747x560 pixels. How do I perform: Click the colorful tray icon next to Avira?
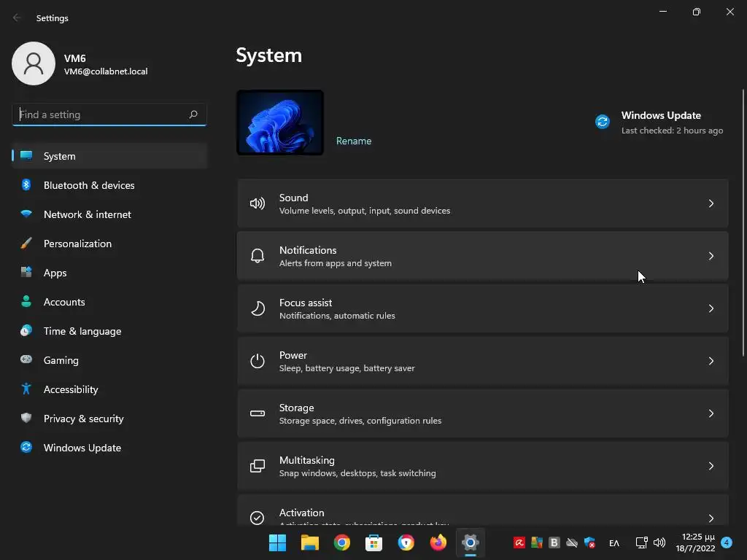tap(537, 542)
